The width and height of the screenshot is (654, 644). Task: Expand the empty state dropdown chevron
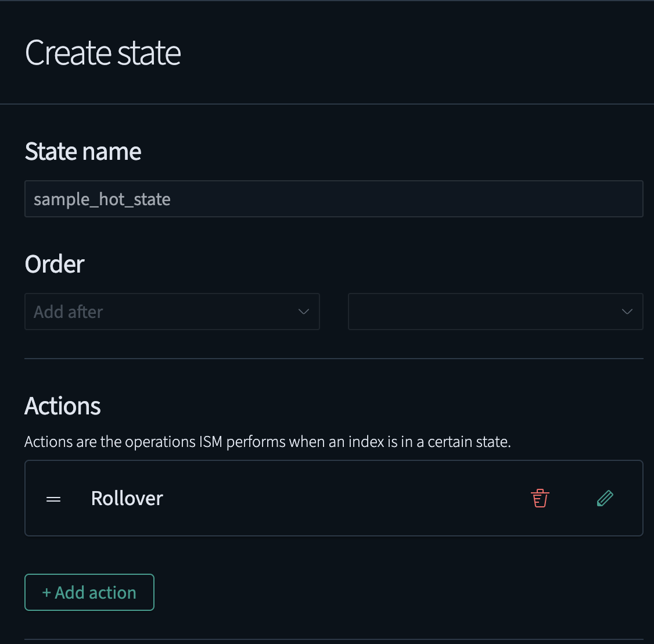(x=627, y=312)
